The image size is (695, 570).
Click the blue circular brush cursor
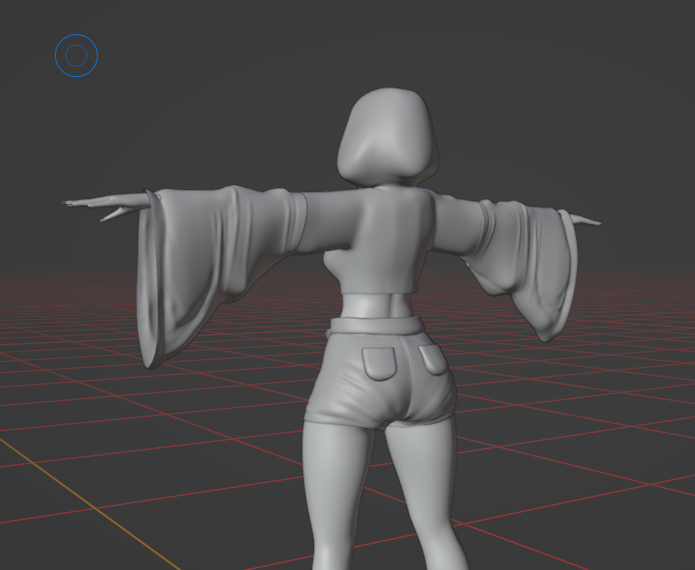[x=76, y=55]
